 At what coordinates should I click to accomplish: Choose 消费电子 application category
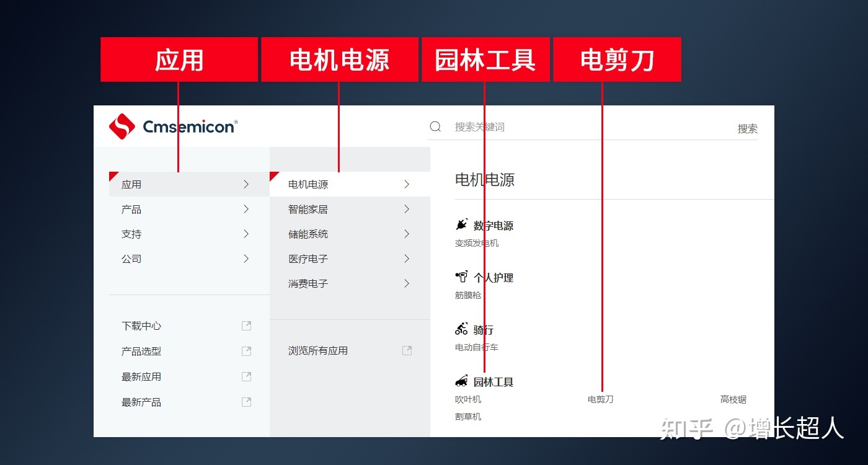(350, 283)
